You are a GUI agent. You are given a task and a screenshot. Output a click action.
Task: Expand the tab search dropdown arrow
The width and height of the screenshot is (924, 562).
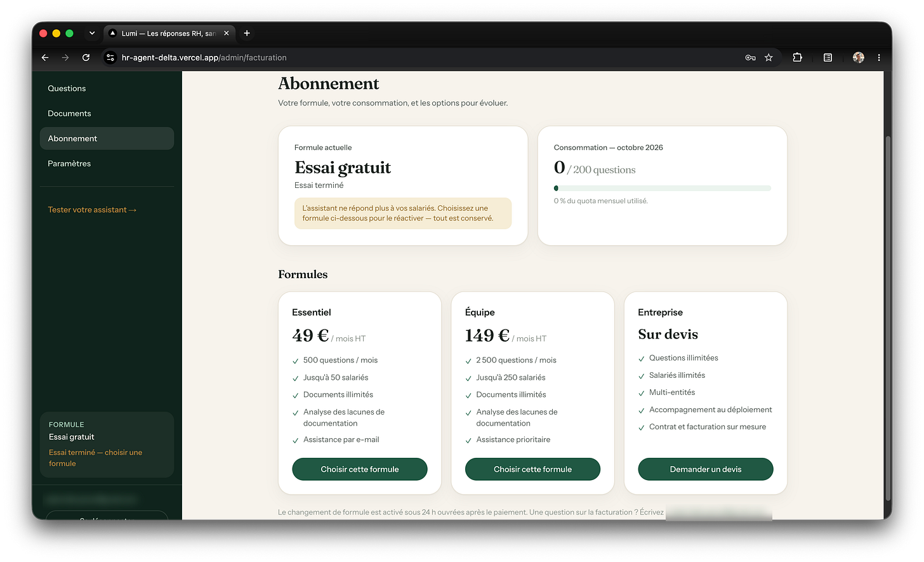92,33
